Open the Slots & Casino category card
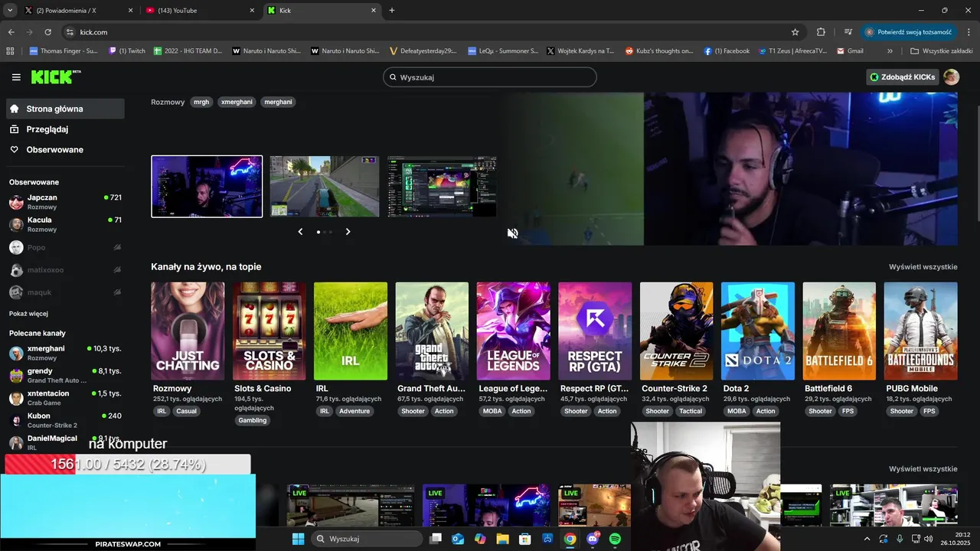Screen dimensions: 980x551 (269, 331)
